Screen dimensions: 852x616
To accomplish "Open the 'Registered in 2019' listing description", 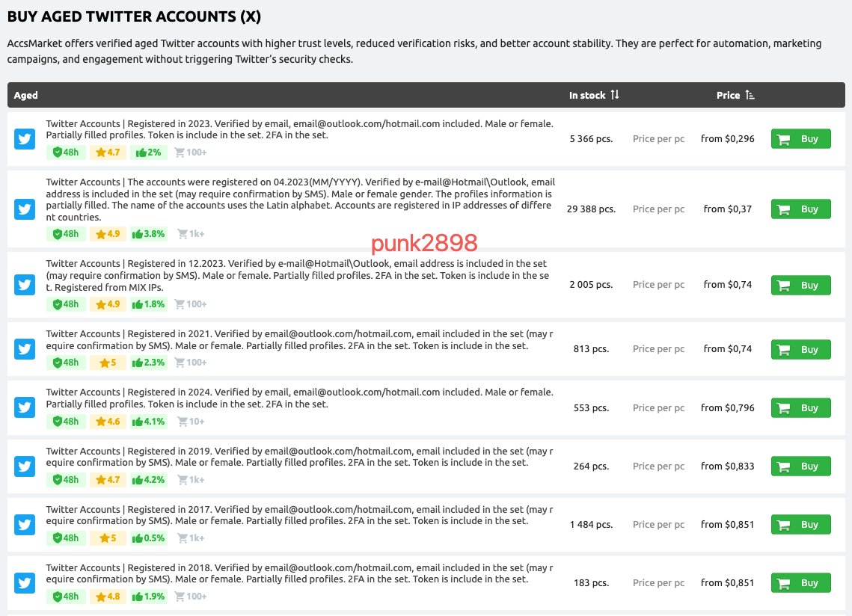I will point(299,457).
